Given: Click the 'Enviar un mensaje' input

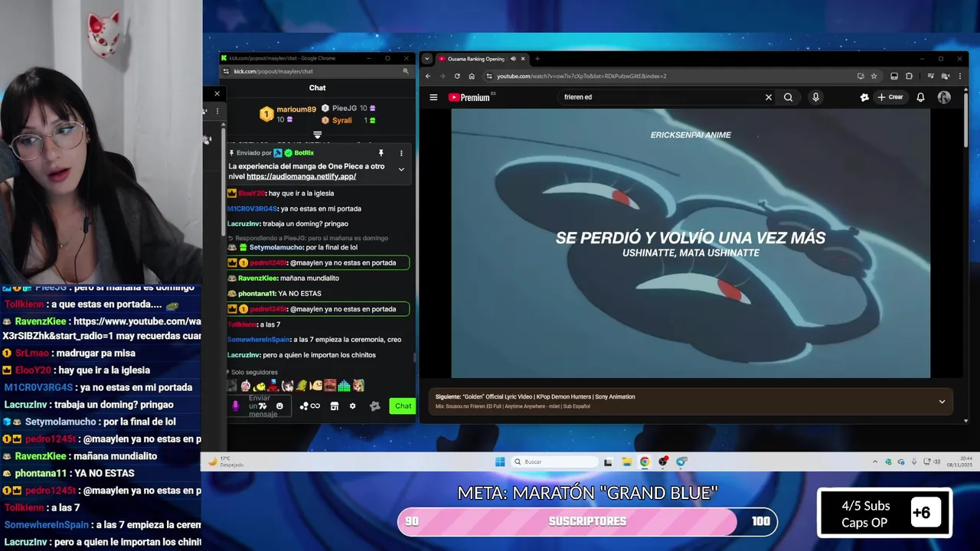Looking at the screenshot, I should (259, 406).
